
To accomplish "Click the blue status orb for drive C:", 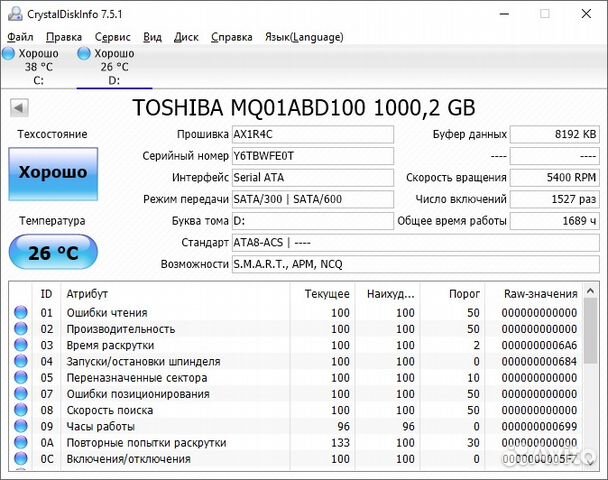I will coord(9,54).
